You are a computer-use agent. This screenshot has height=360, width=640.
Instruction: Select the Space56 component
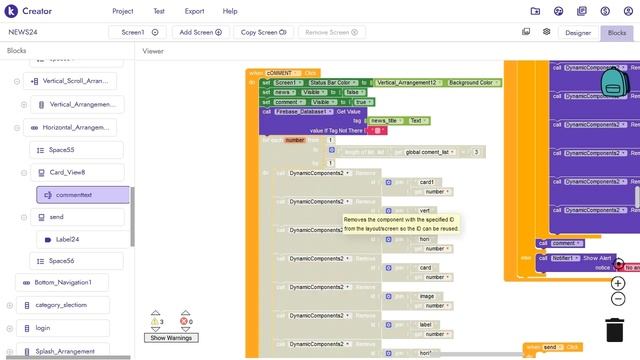pos(76,261)
